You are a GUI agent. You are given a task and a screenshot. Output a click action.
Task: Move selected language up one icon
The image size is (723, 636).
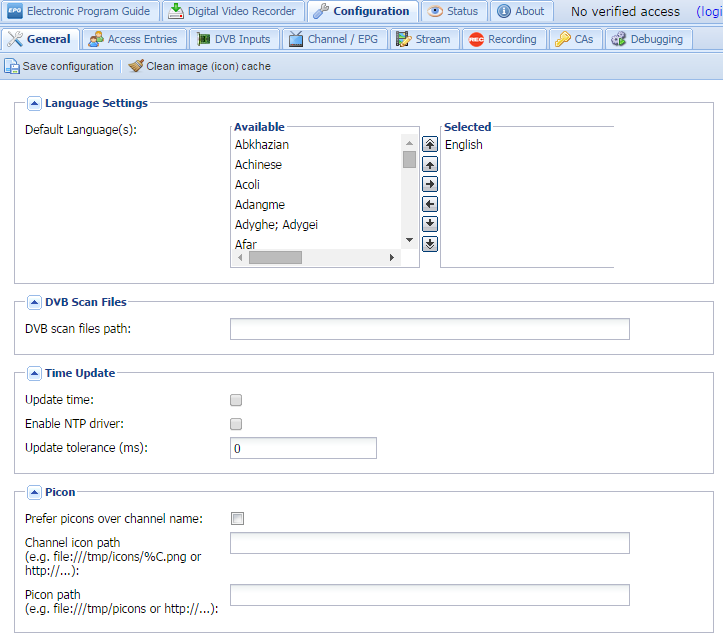tap(430, 164)
